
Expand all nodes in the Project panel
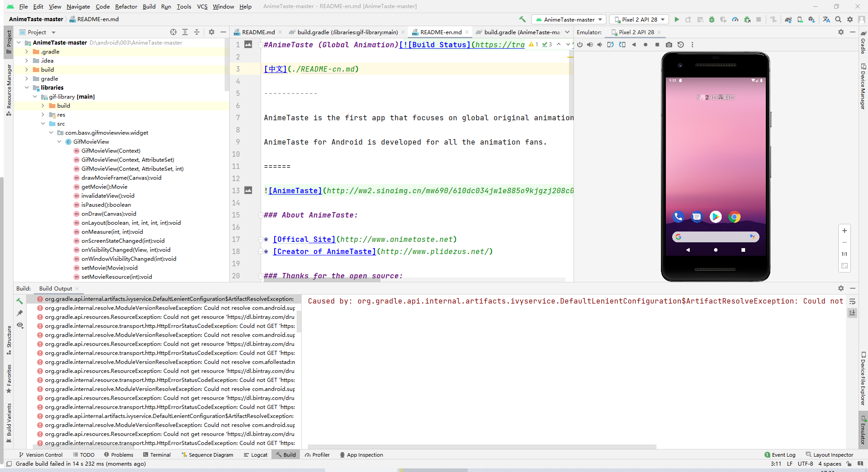(x=185, y=32)
